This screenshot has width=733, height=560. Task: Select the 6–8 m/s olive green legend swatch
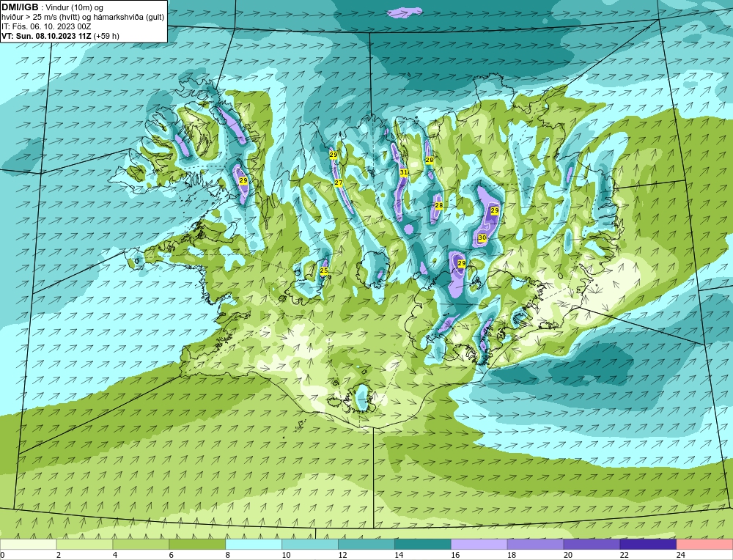coord(197,545)
